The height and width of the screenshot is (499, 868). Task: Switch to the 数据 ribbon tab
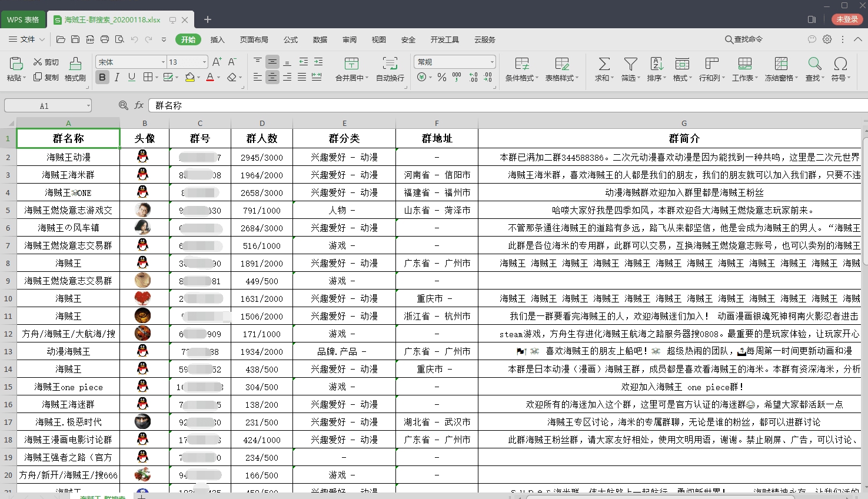(320, 39)
